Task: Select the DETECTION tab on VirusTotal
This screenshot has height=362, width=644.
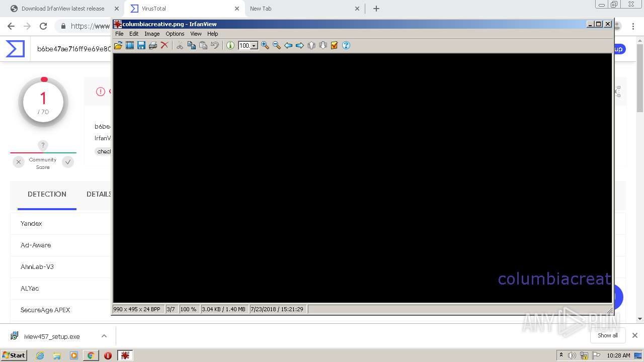Action: pyautogui.click(x=47, y=194)
